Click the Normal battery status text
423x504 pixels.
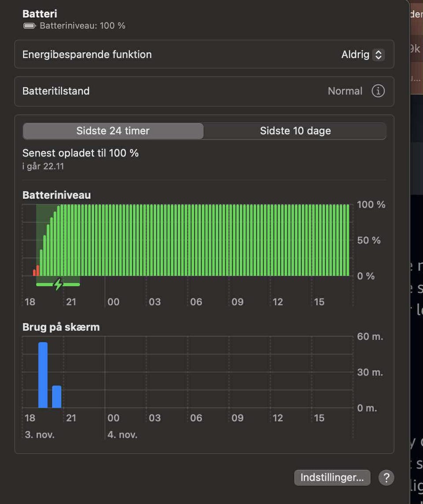tap(345, 91)
